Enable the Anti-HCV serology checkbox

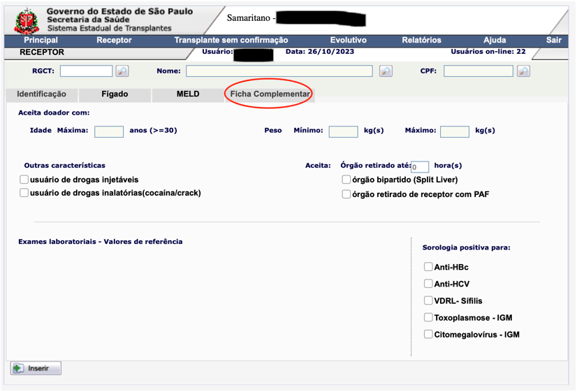click(428, 284)
